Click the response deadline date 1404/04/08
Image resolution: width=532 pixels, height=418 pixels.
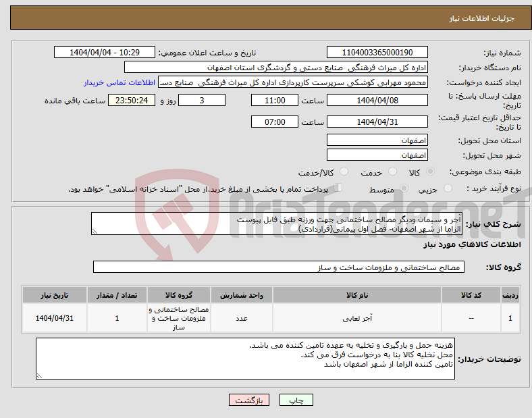[377, 100]
